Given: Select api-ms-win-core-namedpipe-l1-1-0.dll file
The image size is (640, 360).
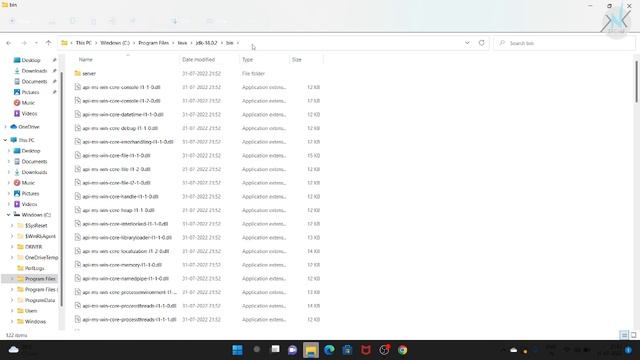Looking at the screenshot, I should pos(126,278).
